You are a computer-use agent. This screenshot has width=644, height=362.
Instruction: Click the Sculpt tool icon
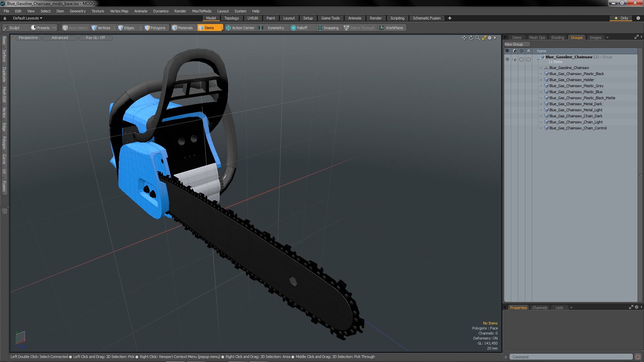pyautogui.click(x=5, y=28)
